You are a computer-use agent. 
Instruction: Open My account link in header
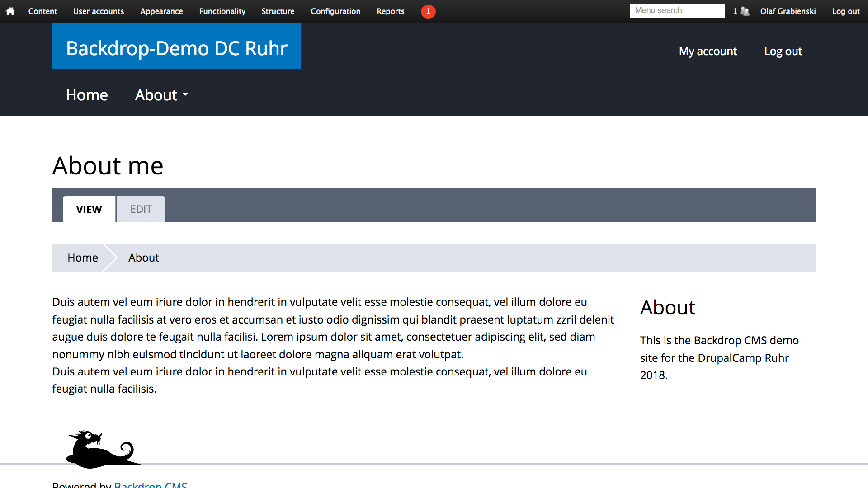point(708,52)
